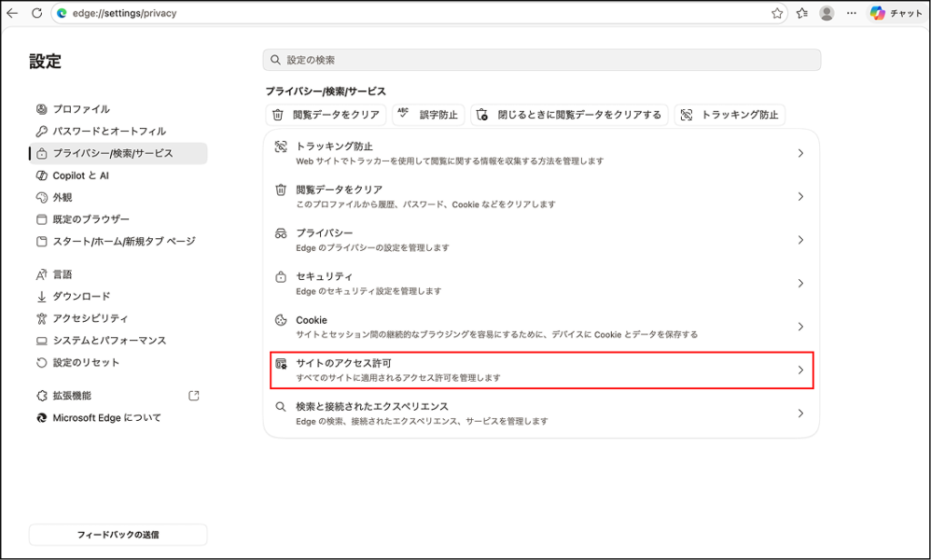This screenshot has height=560, width=931.
Task: Click the accessibility figure icon beside アクセシビリティ
Action: pos(42,318)
